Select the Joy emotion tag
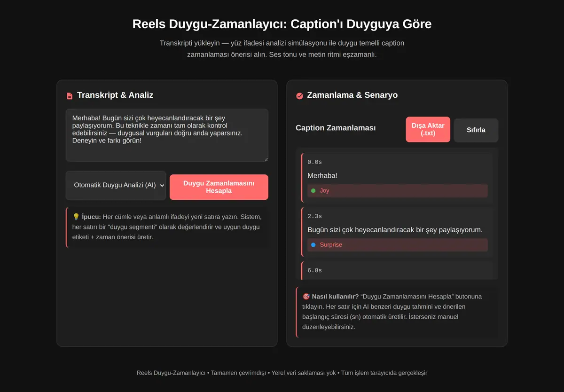 [398, 191]
